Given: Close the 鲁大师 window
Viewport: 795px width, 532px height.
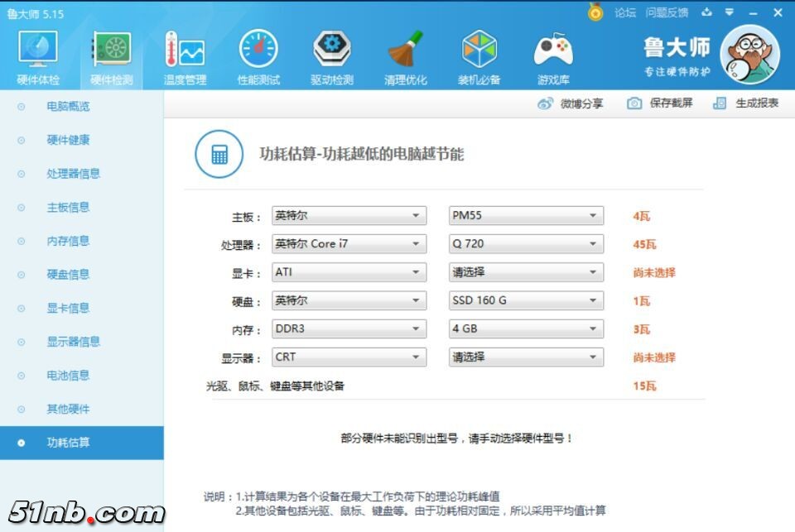Looking at the screenshot, I should pyautogui.click(x=778, y=12).
